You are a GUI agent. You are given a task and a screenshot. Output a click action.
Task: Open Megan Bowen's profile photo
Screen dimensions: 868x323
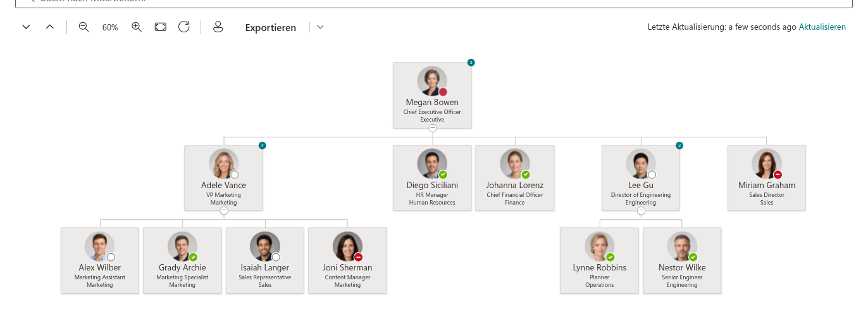point(432,81)
